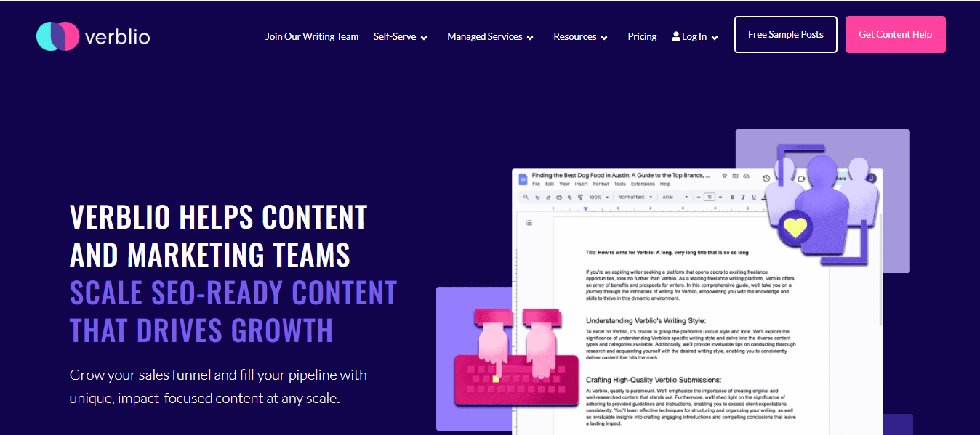
Task: Click the Verblio logo
Action: 93,36
